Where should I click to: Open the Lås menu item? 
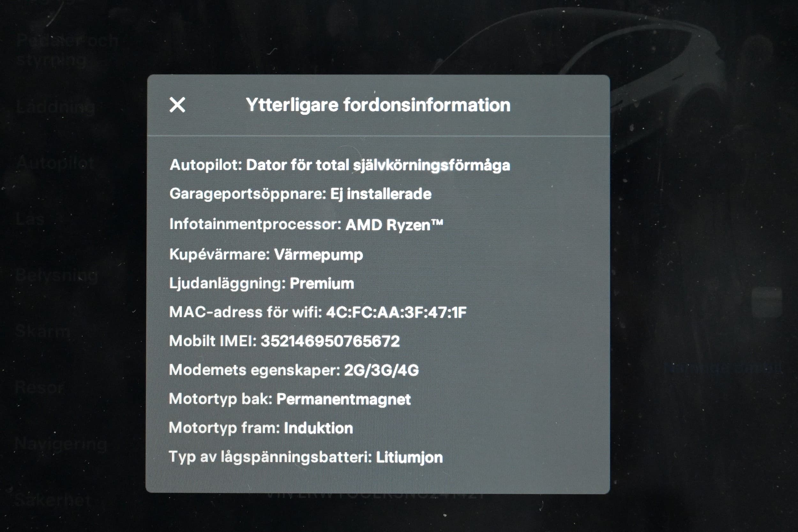pyautogui.click(x=30, y=219)
